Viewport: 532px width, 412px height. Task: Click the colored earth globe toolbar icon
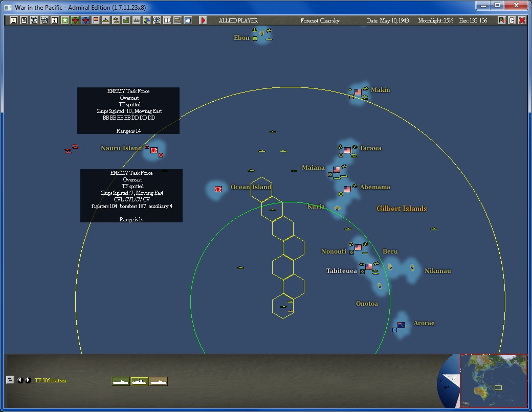pyautogui.click(x=147, y=20)
